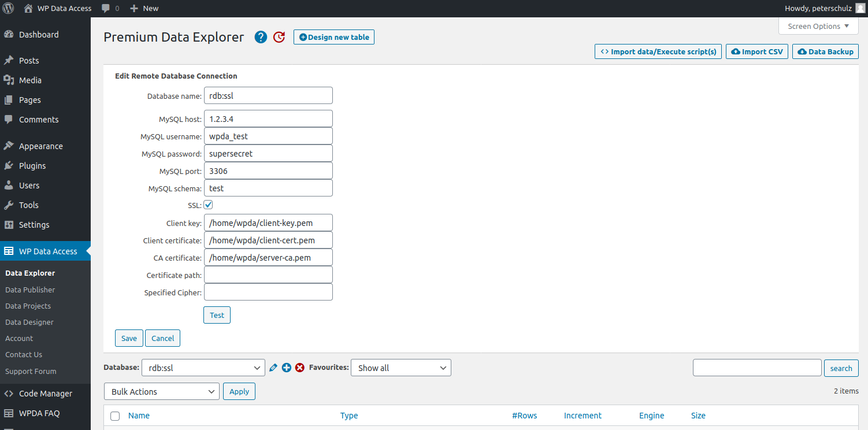Click the WP Data Access table icon
The height and width of the screenshot is (430, 868).
9,251
